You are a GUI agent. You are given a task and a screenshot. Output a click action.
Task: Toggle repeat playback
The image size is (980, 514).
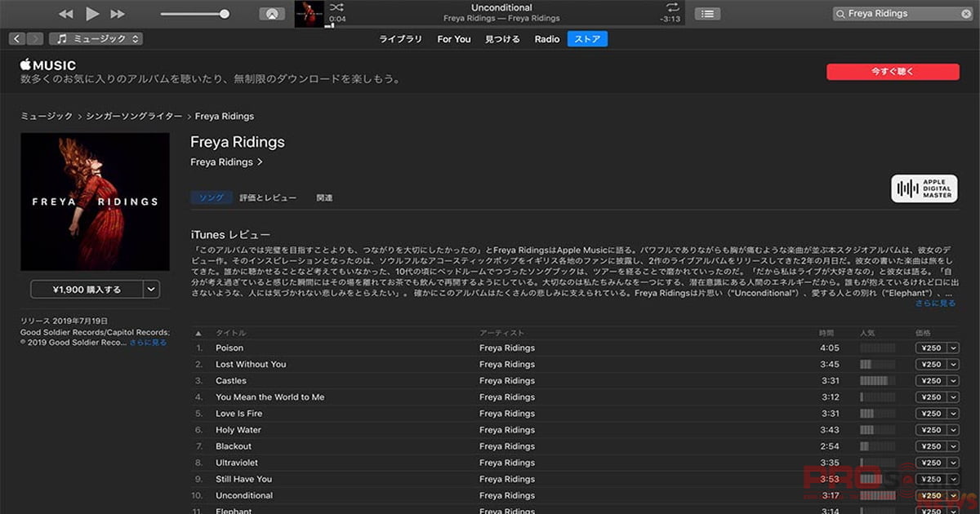click(x=673, y=7)
